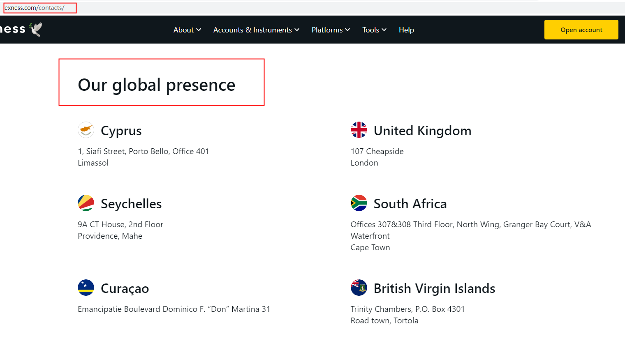
Task: Click the United Kingdom flag icon
Action: coord(359,130)
